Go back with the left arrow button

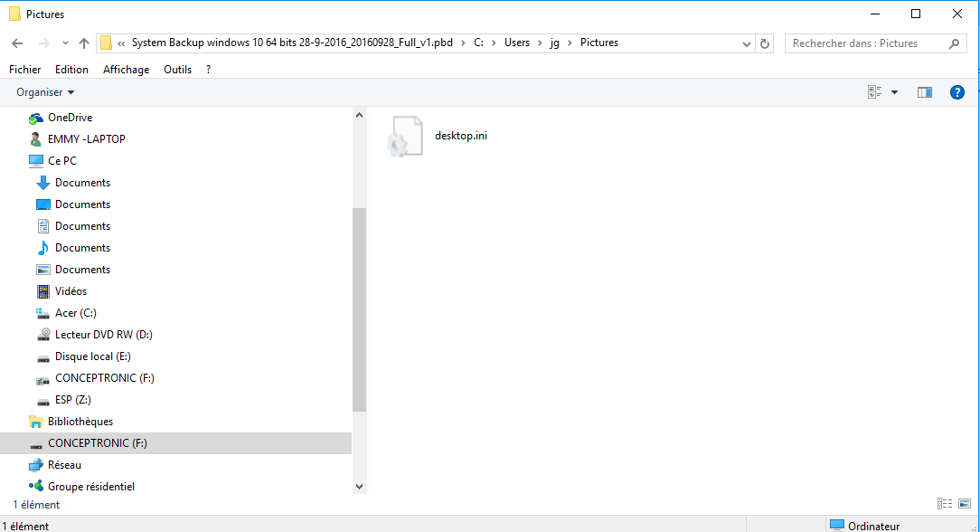point(17,43)
